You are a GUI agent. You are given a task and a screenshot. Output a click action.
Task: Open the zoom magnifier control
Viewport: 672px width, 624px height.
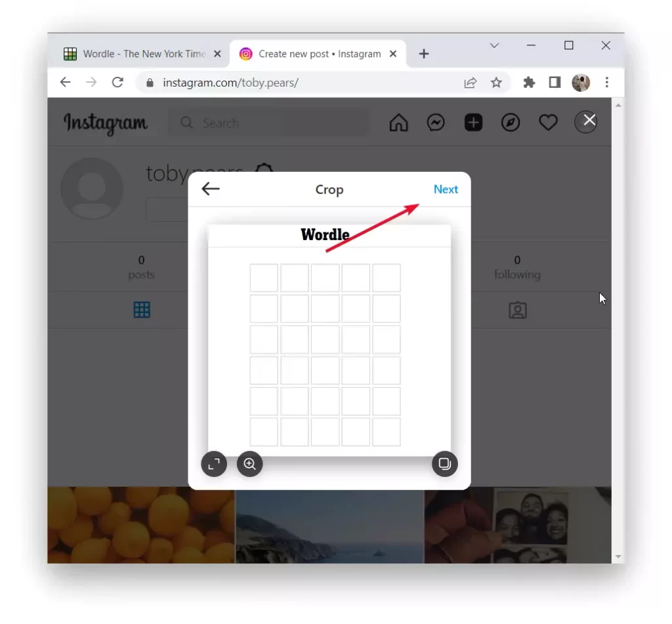click(249, 464)
